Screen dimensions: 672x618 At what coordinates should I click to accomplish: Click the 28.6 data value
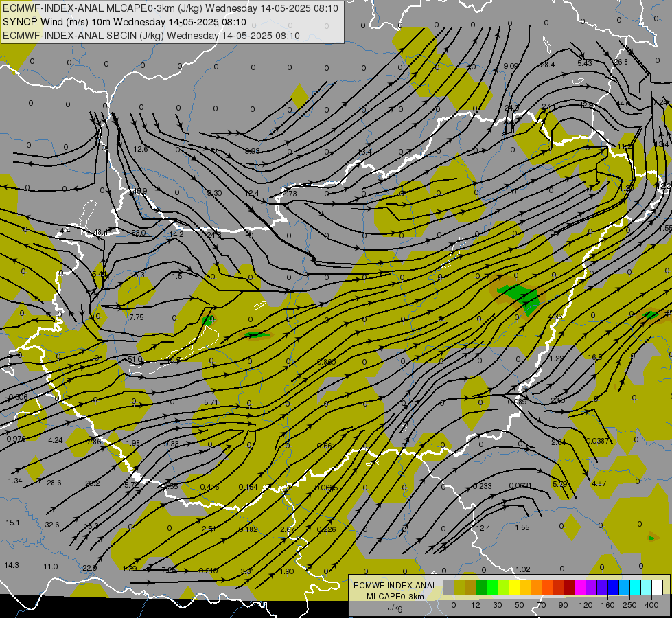(x=54, y=483)
